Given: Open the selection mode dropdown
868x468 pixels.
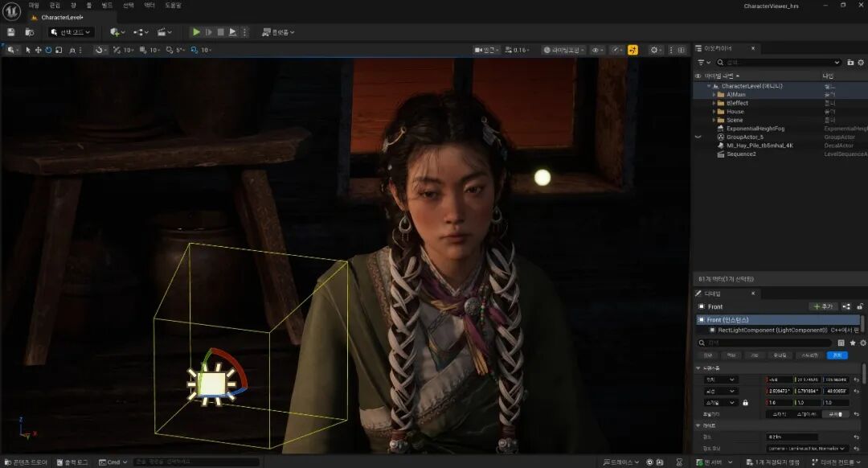Looking at the screenshot, I should pos(71,32).
